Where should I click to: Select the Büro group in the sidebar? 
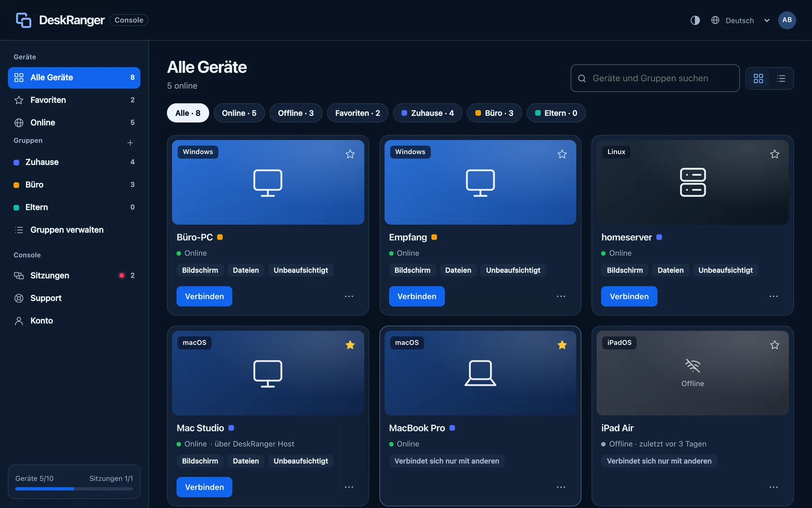click(74, 185)
